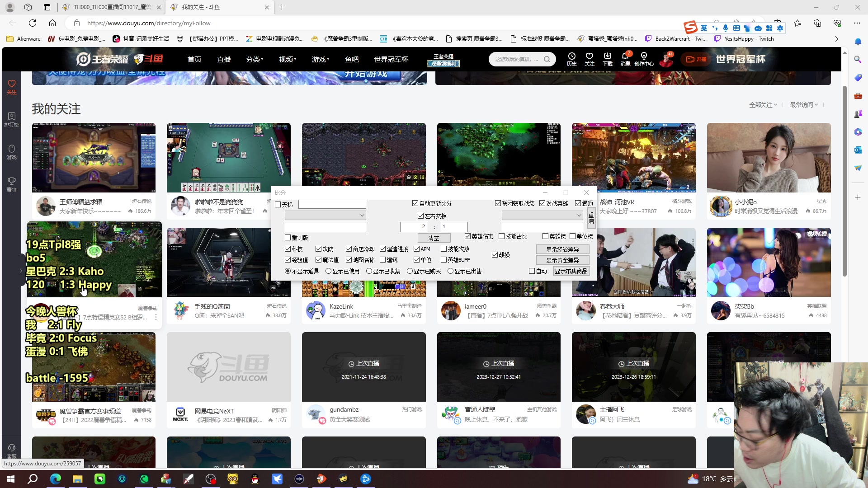Toggle 联网获取战绩 checkbox

pyautogui.click(x=498, y=203)
